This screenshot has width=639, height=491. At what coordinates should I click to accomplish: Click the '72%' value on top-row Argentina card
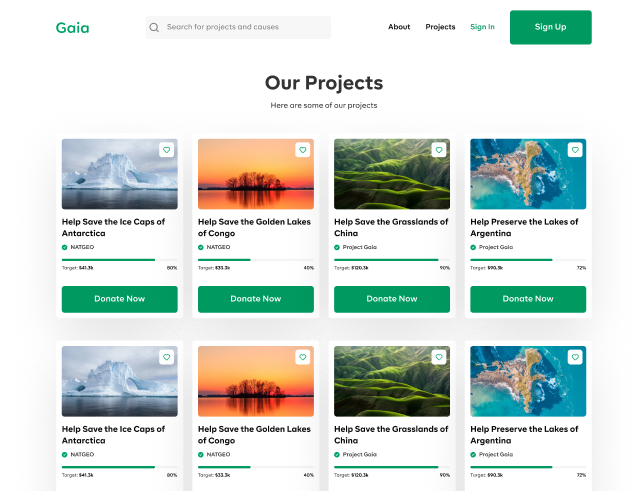582,268
